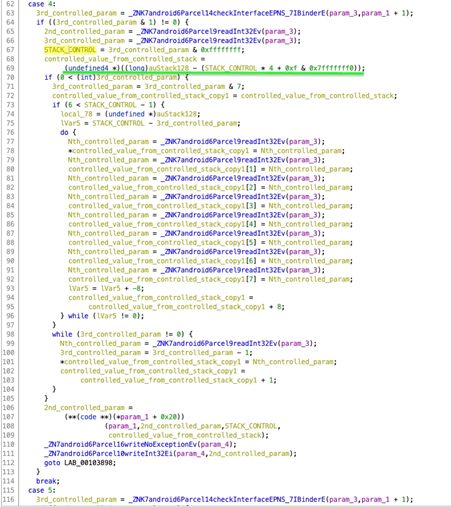Click the [7] array index on line 92
451x507 pixels.
[251, 279]
